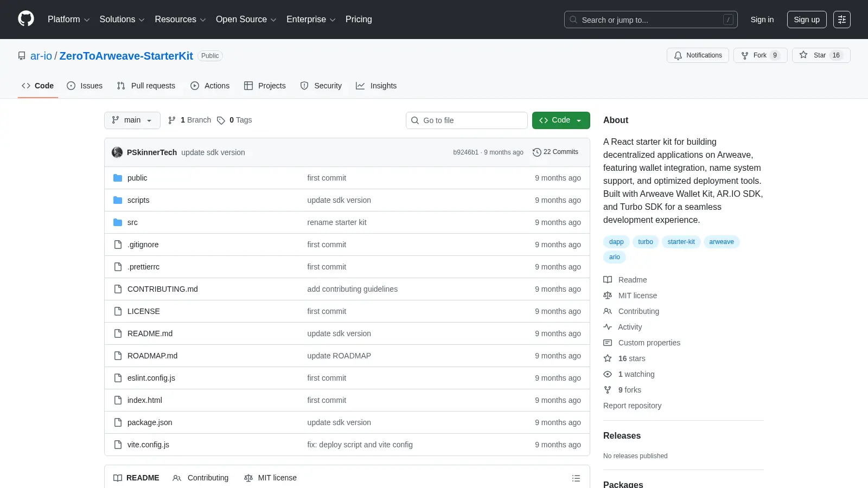Open the Security tab
Screen dimensions: 868x488
321,86
